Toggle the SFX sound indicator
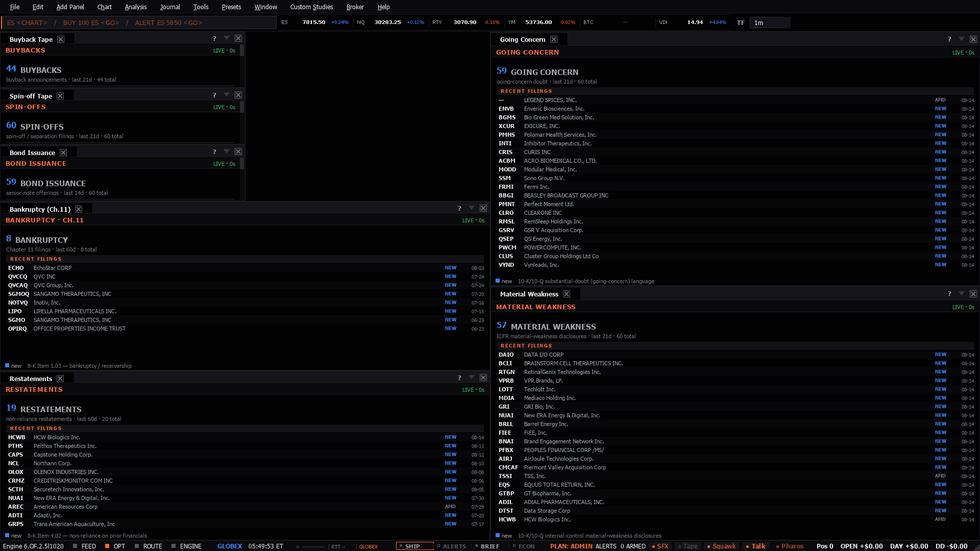 [660, 546]
